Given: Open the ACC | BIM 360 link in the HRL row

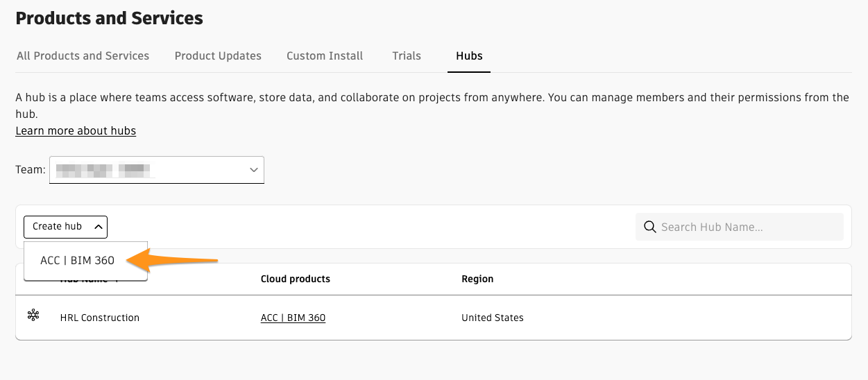Looking at the screenshot, I should (293, 318).
